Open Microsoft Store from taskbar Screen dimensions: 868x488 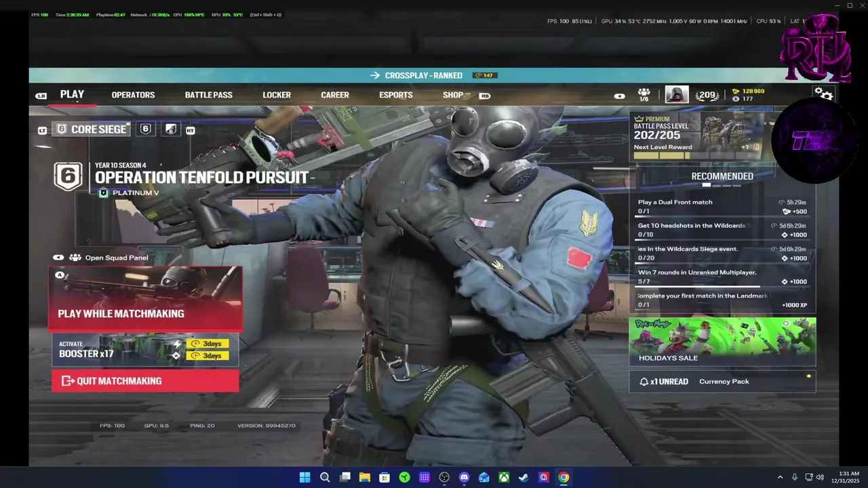tap(384, 477)
